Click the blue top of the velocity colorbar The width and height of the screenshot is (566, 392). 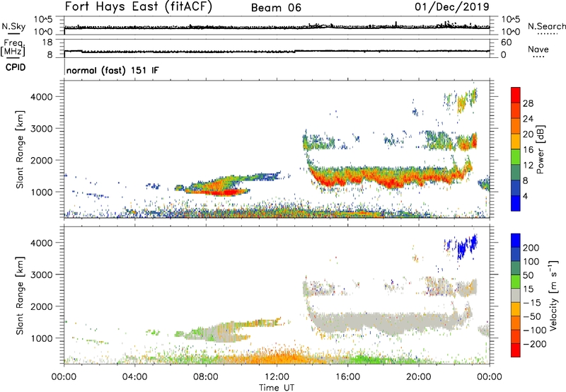(x=516, y=241)
